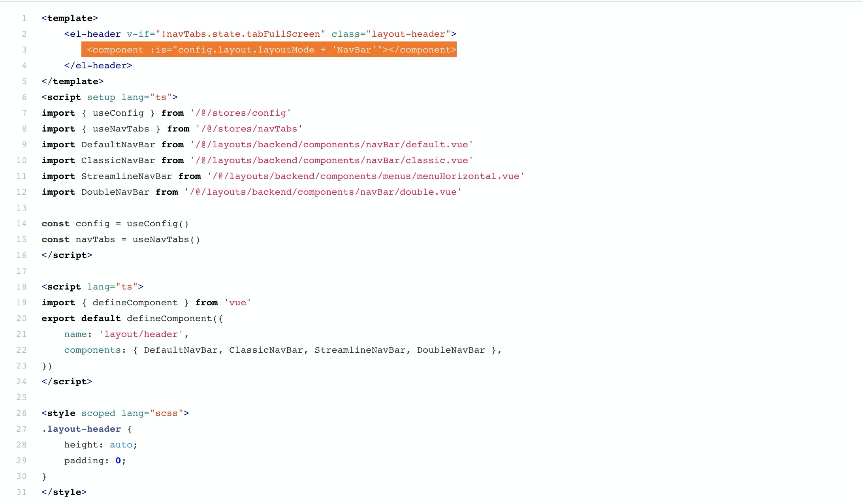Click the menuHorizontal.vue import path

pyautogui.click(x=365, y=176)
